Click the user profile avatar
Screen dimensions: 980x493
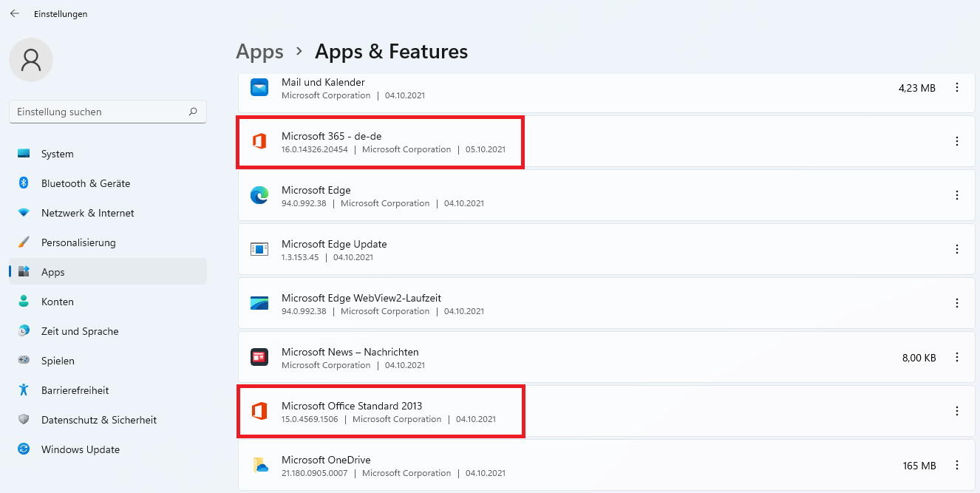[31, 60]
